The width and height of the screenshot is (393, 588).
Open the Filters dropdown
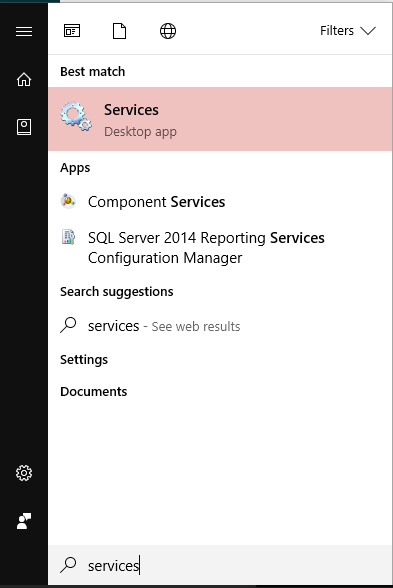pos(348,31)
